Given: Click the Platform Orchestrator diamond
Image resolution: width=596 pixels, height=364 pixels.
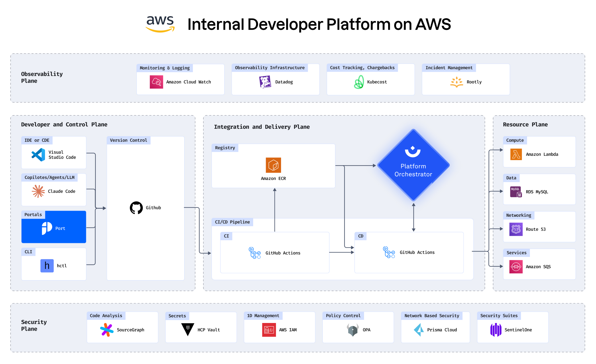Looking at the screenshot, I should point(413,165).
